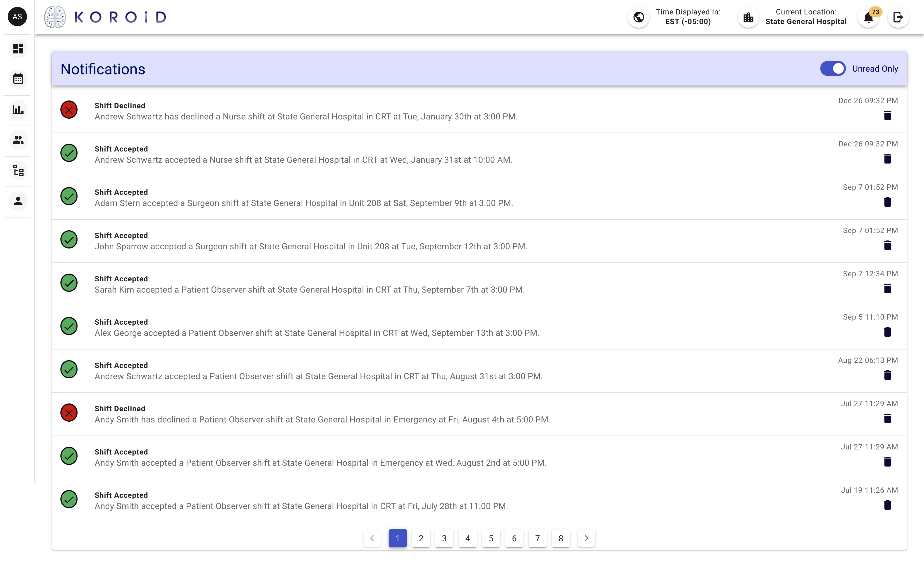Go to notifications page 3
The height and width of the screenshot is (567, 924).
[444, 538]
